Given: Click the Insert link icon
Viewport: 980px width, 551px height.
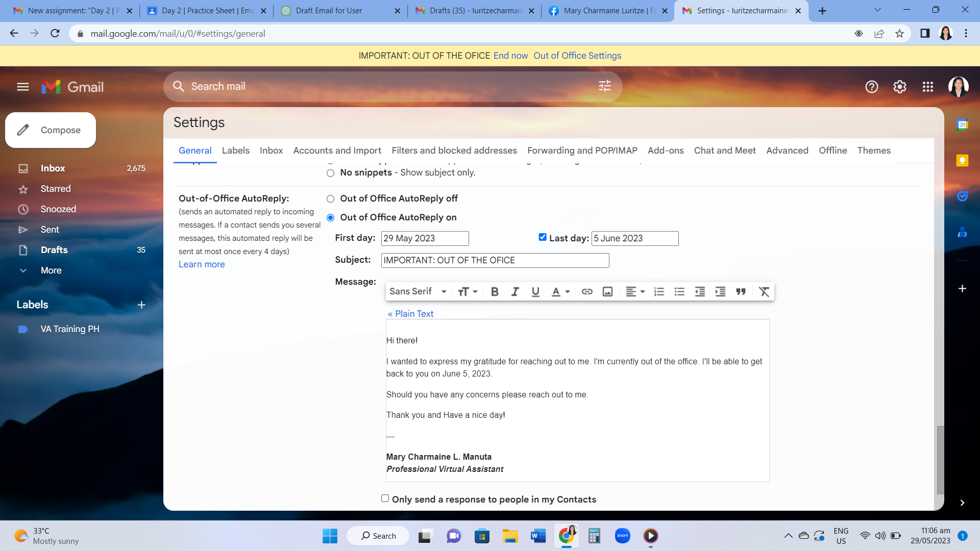Looking at the screenshot, I should pyautogui.click(x=587, y=292).
